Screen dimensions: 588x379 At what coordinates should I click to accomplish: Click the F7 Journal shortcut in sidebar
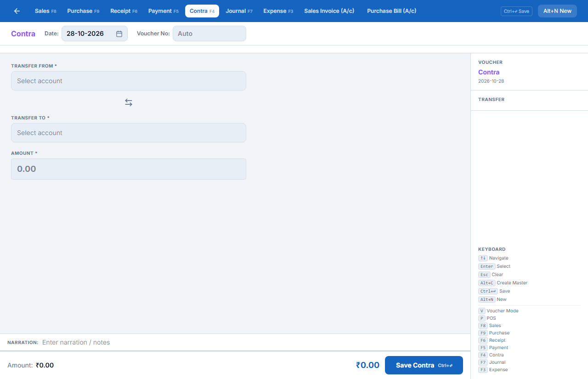coord(492,362)
